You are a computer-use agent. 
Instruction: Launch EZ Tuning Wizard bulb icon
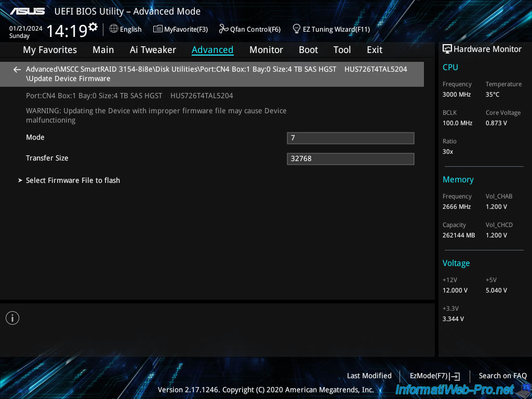[297, 29]
